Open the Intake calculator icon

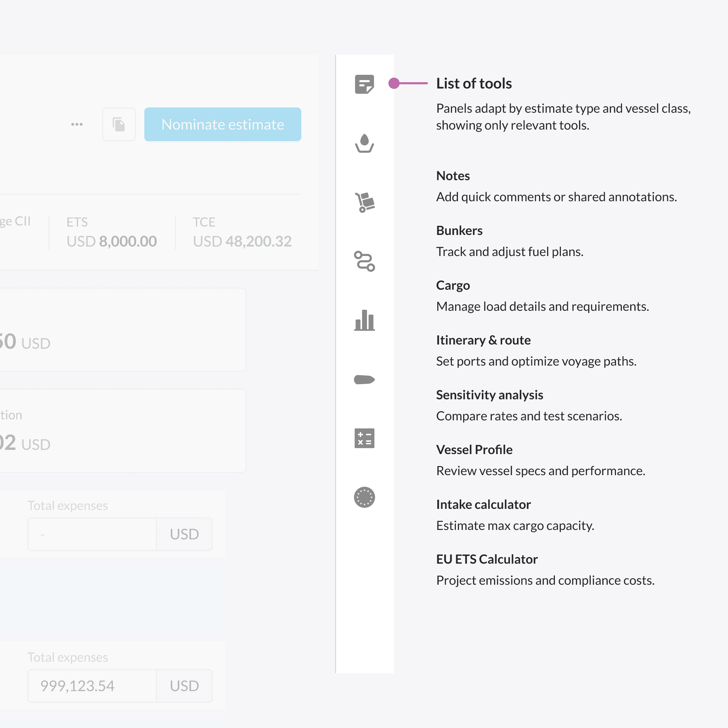(365, 438)
